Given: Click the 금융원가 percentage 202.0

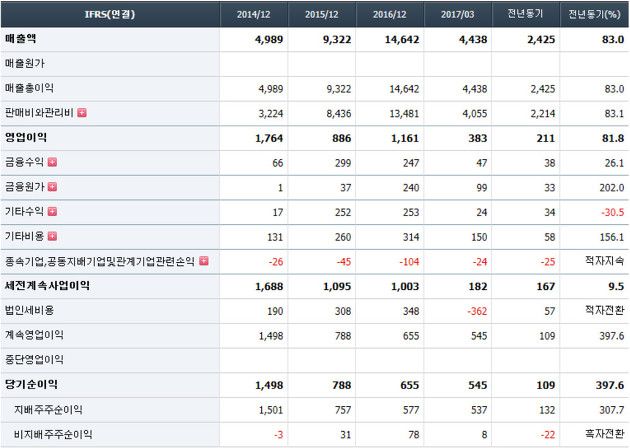Looking at the screenshot, I should point(612,188).
